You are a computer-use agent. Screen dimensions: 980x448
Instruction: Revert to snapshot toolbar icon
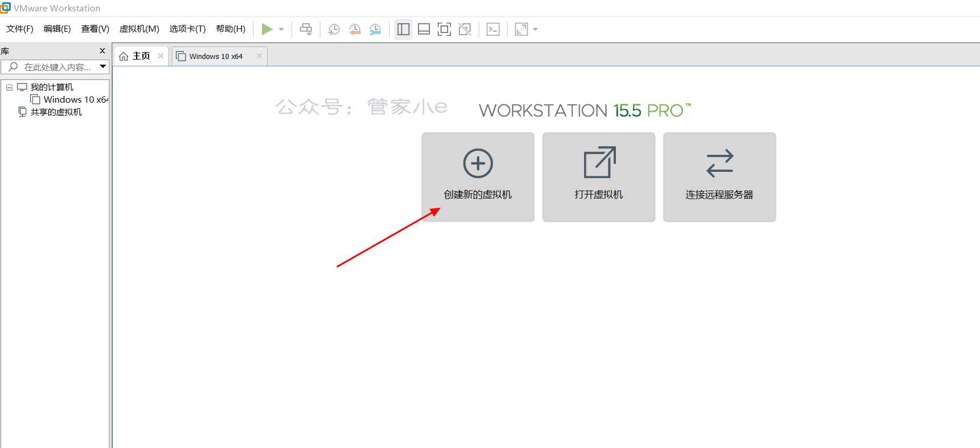[354, 29]
